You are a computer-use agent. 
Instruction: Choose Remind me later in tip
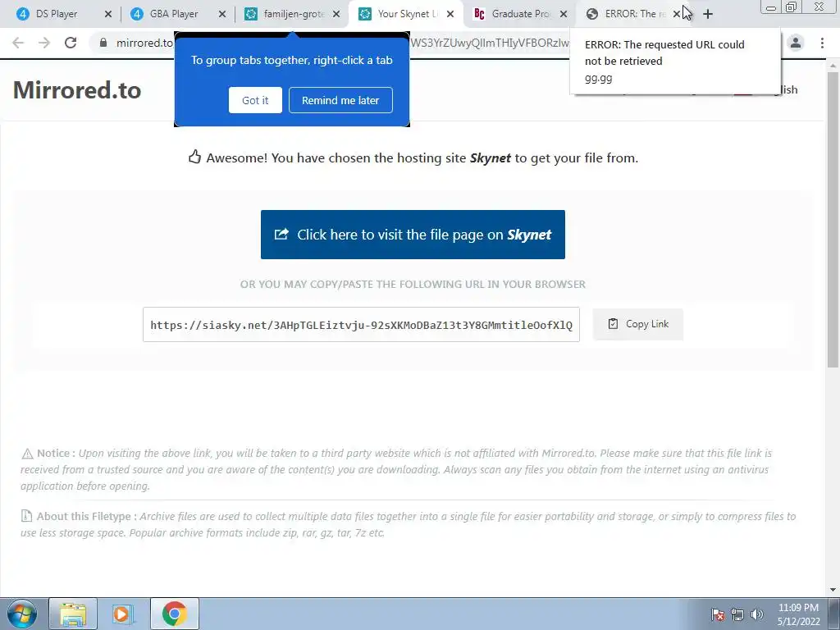(x=340, y=100)
